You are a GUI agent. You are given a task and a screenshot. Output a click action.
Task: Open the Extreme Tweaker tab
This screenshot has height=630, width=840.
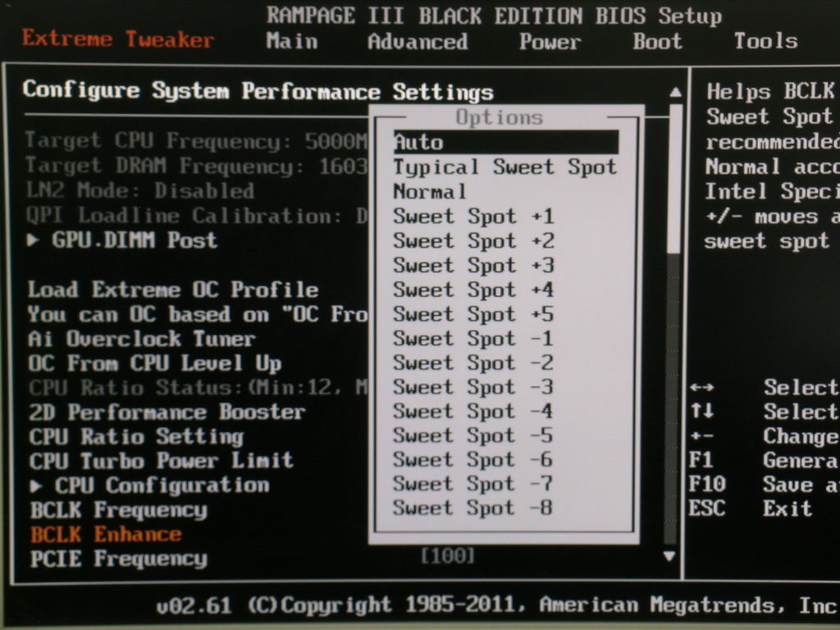118,39
